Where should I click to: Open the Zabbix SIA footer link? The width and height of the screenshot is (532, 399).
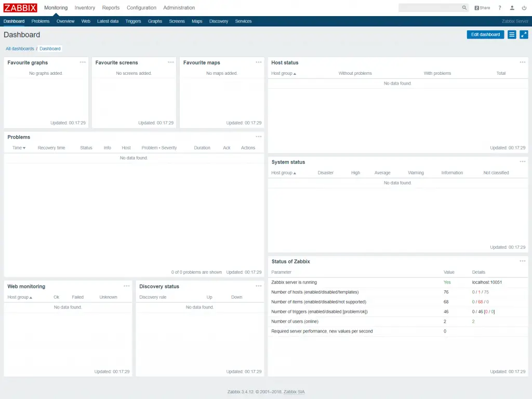point(294,392)
